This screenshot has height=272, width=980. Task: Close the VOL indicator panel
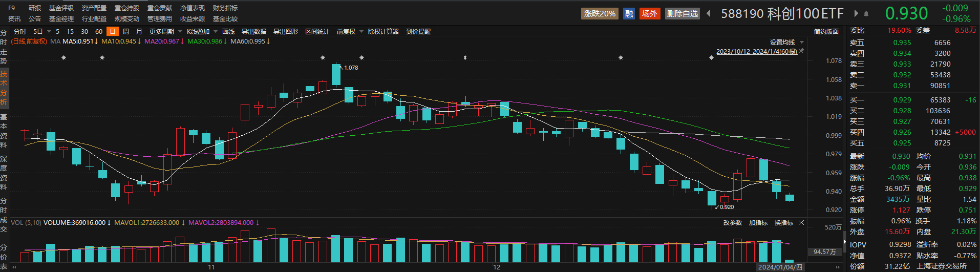coord(801,223)
